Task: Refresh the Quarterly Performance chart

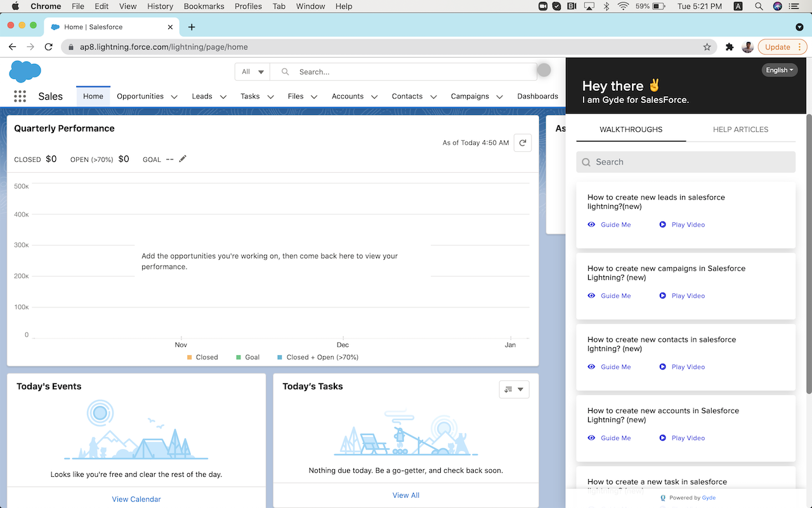Action: (x=522, y=143)
